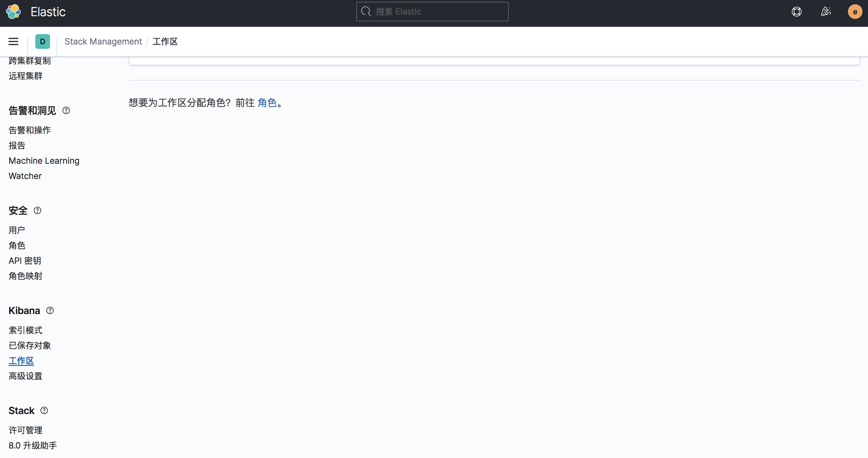Screen dimensions: 868x458
Task: Open the 8.0 升级助手 page
Action: pos(33,445)
